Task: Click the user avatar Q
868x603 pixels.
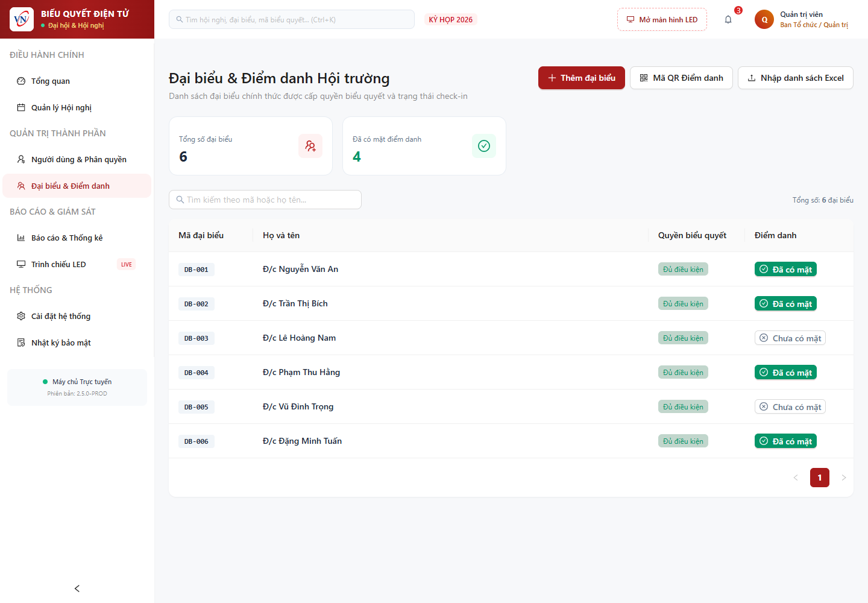Action: pyautogui.click(x=764, y=19)
